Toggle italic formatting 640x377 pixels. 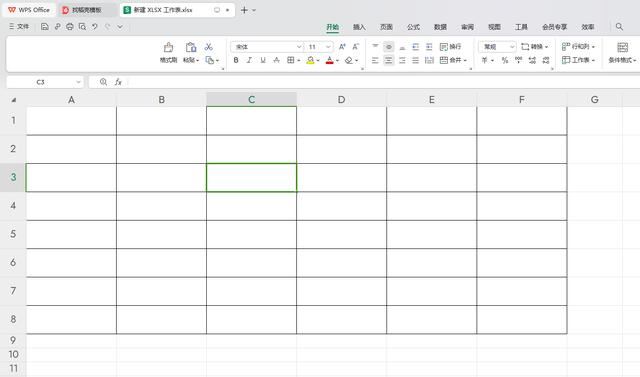pyautogui.click(x=249, y=60)
